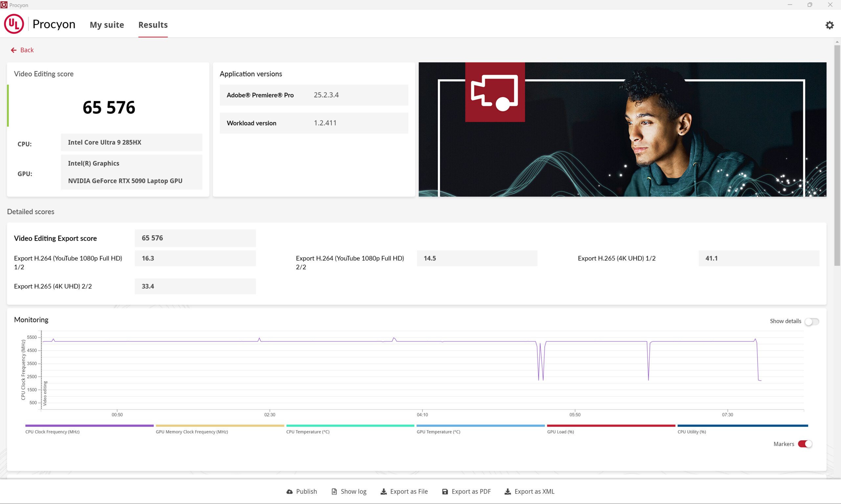Enable the Show details toggle
This screenshot has width=841, height=504.
click(x=811, y=321)
